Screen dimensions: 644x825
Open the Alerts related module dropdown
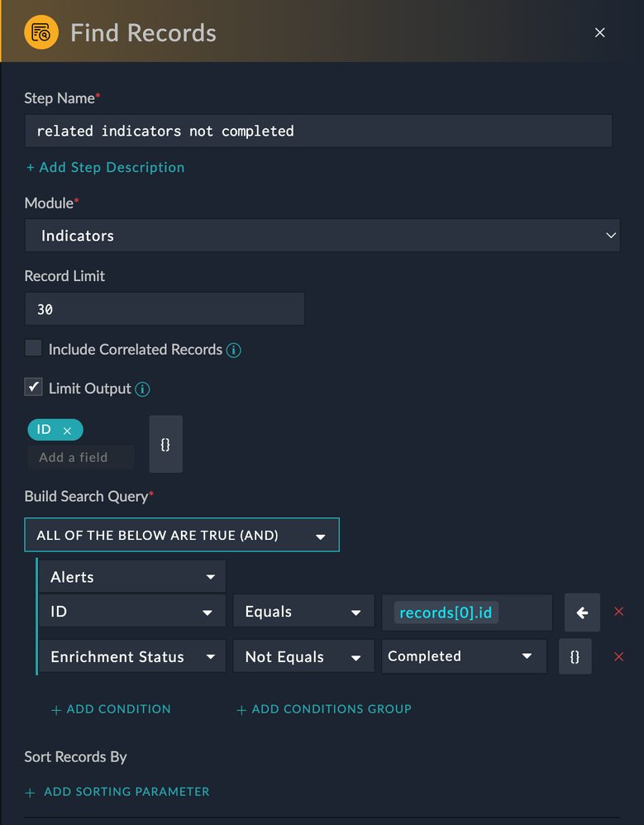pos(132,577)
